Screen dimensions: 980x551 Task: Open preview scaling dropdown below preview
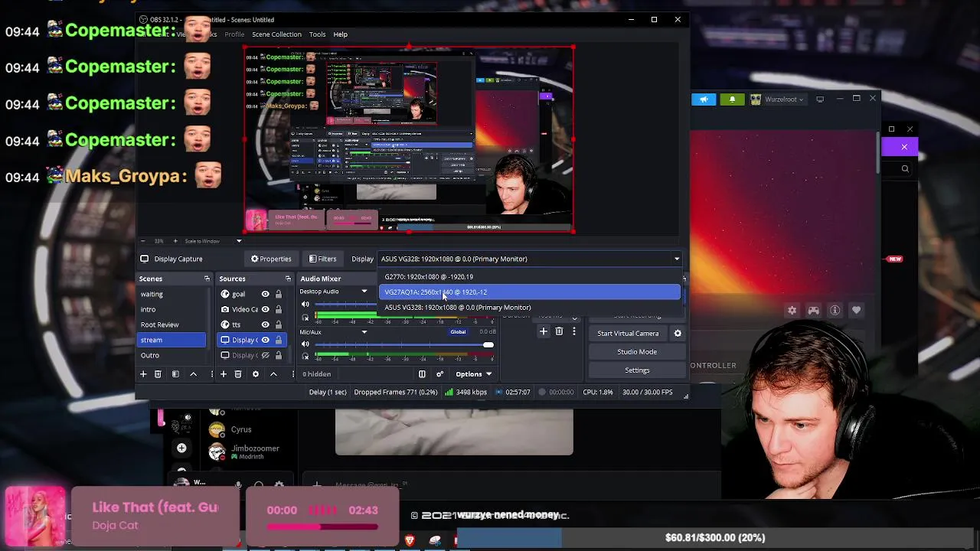[238, 241]
